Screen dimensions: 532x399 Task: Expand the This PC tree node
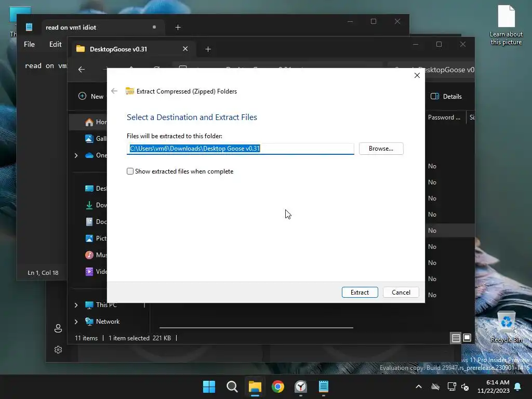pyautogui.click(x=76, y=305)
